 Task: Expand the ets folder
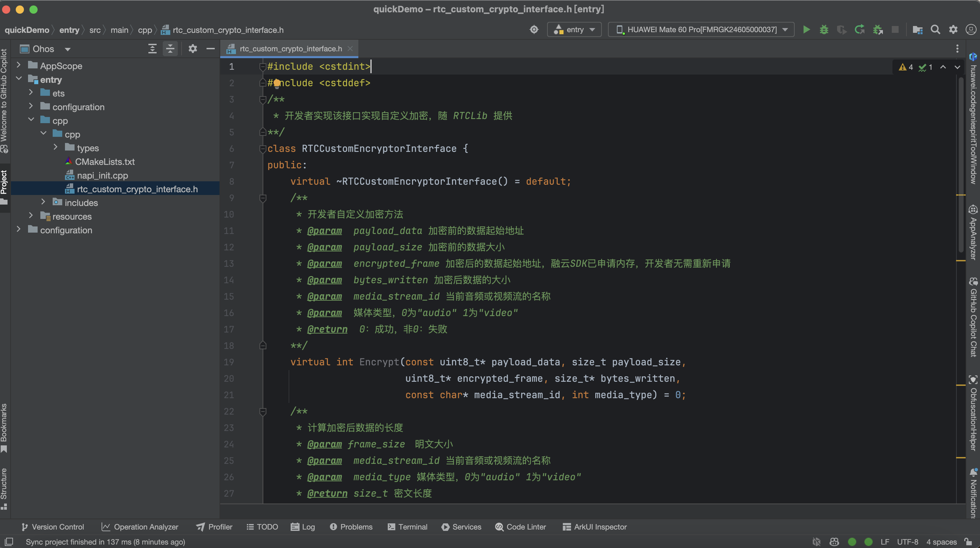pyautogui.click(x=31, y=93)
